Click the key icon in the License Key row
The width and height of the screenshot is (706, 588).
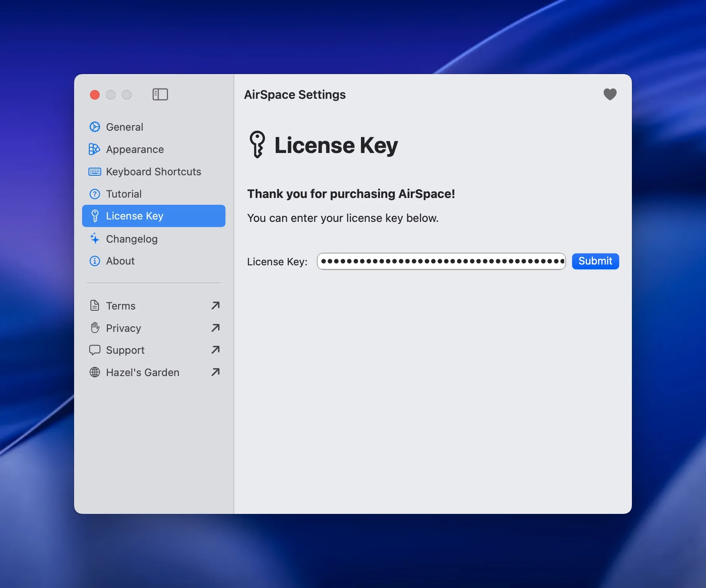point(95,216)
